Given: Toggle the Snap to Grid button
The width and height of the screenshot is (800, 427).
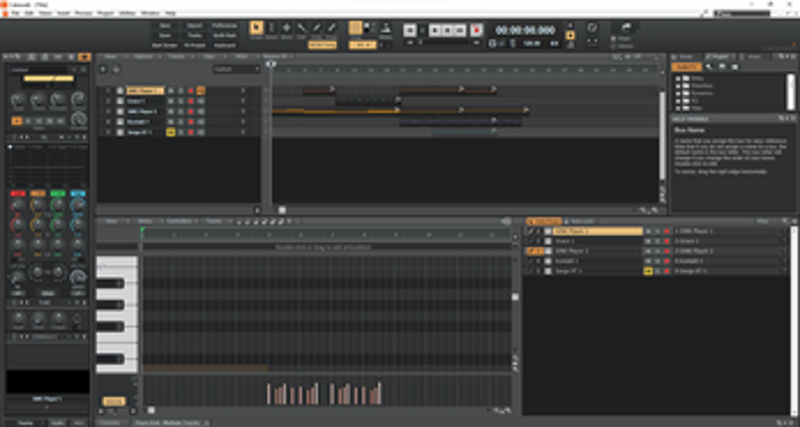Looking at the screenshot, I should click(x=355, y=28).
